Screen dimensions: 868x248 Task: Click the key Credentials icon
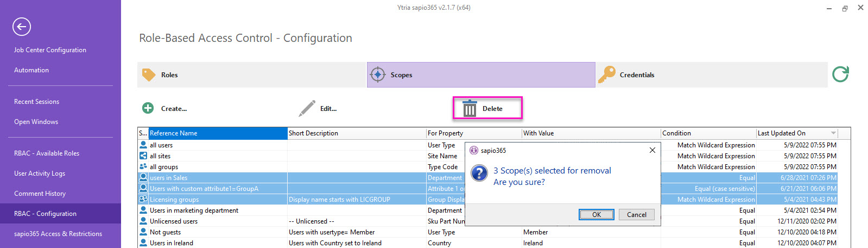(x=607, y=75)
